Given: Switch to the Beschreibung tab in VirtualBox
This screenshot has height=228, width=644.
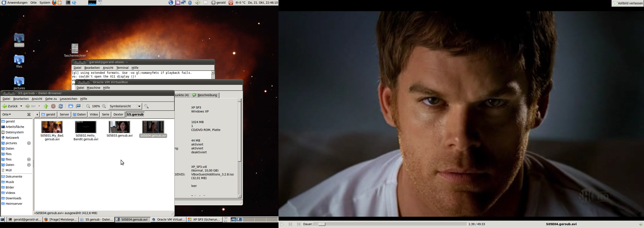Looking at the screenshot, I should pos(205,95).
